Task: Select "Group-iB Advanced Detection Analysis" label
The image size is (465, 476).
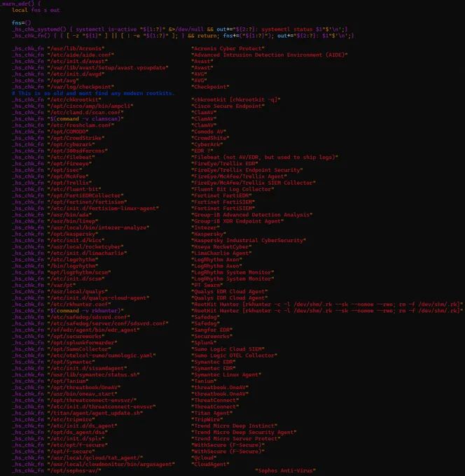Action: [252, 215]
